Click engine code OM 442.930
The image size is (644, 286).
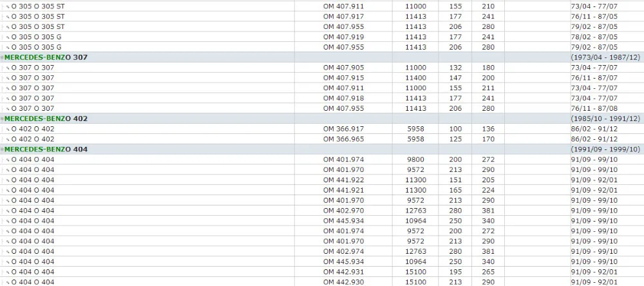[343, 282]
